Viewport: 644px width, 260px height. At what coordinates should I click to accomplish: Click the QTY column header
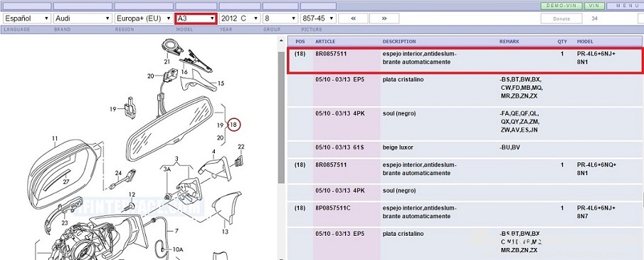point(562,41)
